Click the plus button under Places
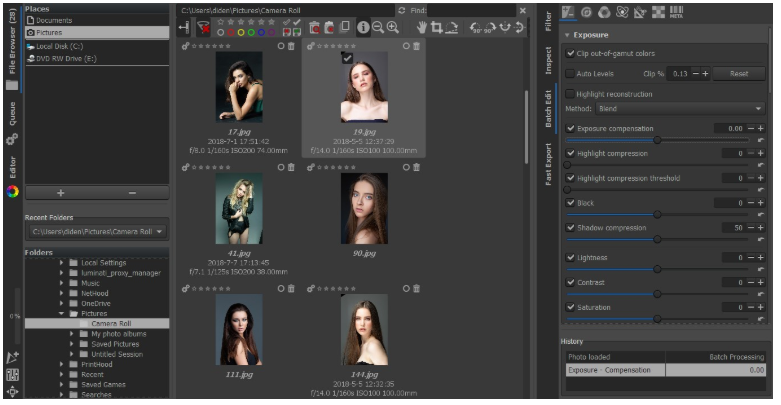 pyautogui.click(x=60, y=192)
